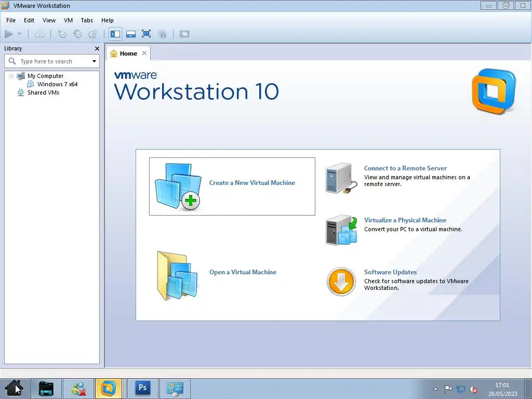Click Connect to a Remote Server link
The height and width of the screenshot is (399, 532).
(x=405, y=168)
